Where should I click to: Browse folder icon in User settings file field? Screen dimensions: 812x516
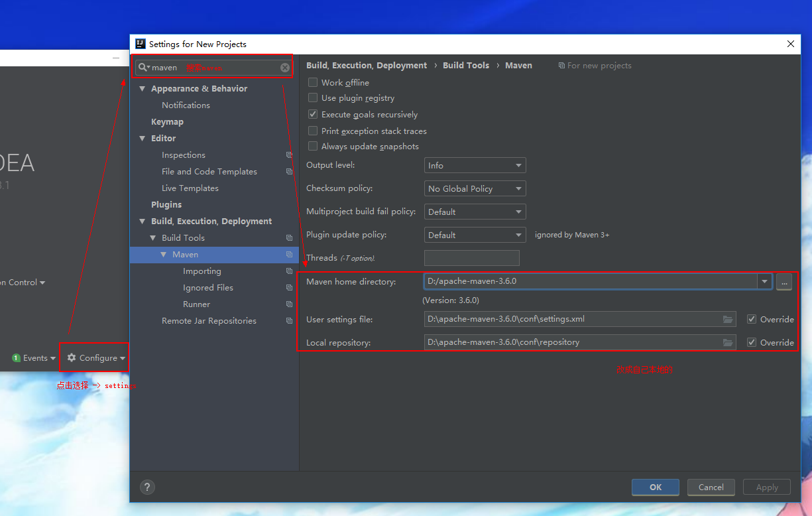pos(728,319)
